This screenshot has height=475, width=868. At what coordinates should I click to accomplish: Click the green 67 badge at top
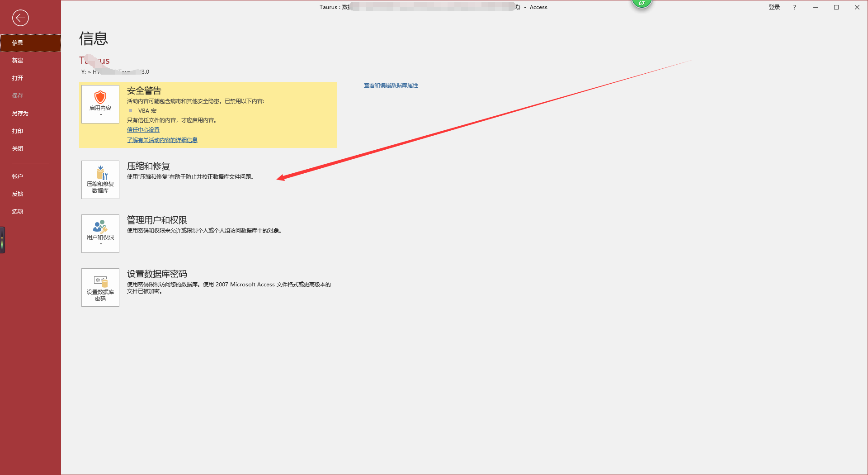point(642,3)
